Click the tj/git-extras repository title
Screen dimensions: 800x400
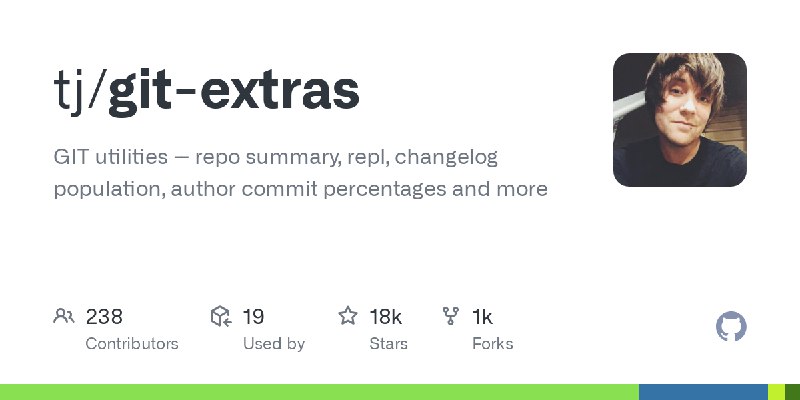click(207, 91)
